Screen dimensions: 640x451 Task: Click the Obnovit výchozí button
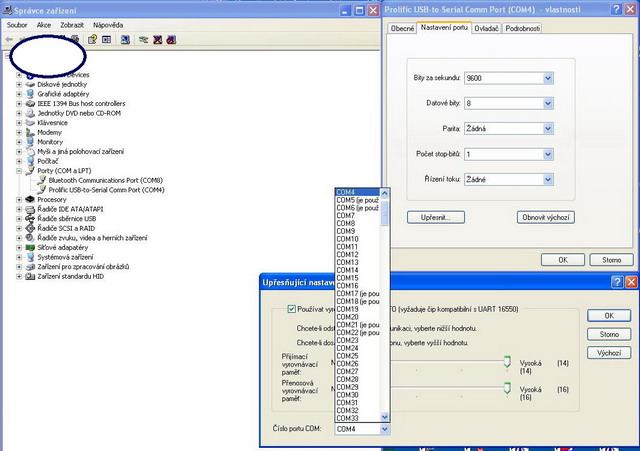[545, 217]
